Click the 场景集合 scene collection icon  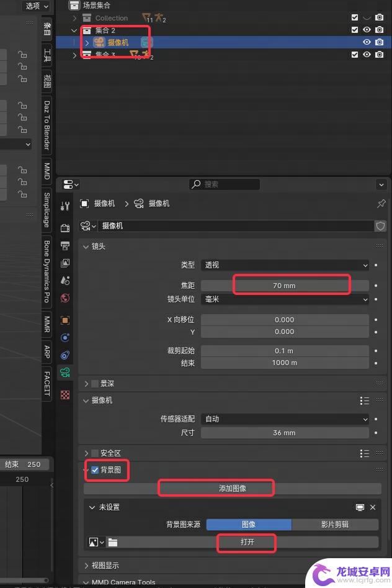pos(74,5)
